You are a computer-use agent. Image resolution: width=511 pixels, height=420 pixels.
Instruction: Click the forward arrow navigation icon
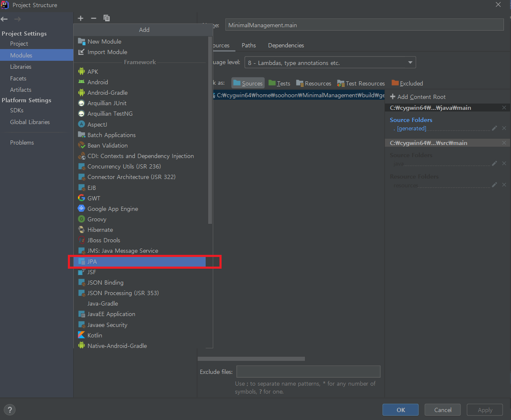(17, 19)
